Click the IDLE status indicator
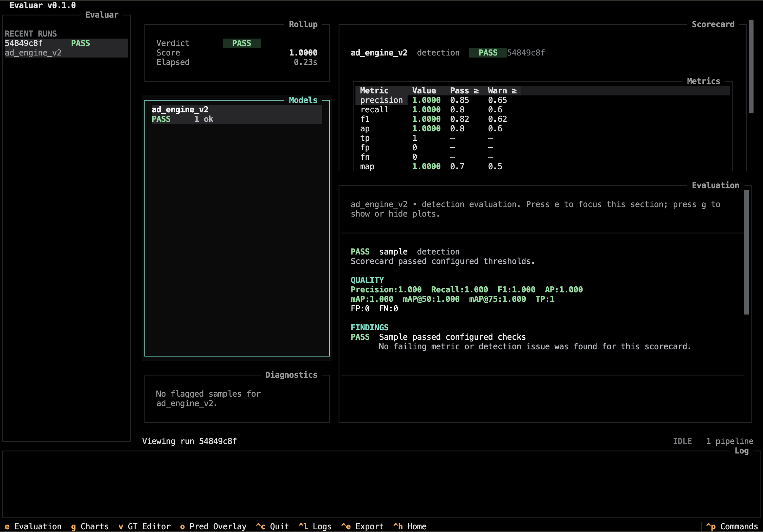The height and width of the screenshot is (532, 763). click(682, 441)
